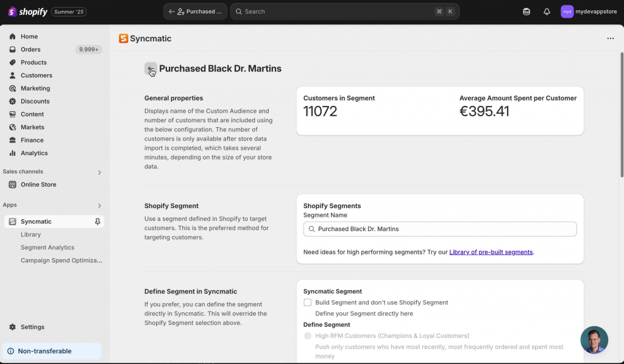
Task: Expand the Apps section chevron
Action: coord(99,206)
